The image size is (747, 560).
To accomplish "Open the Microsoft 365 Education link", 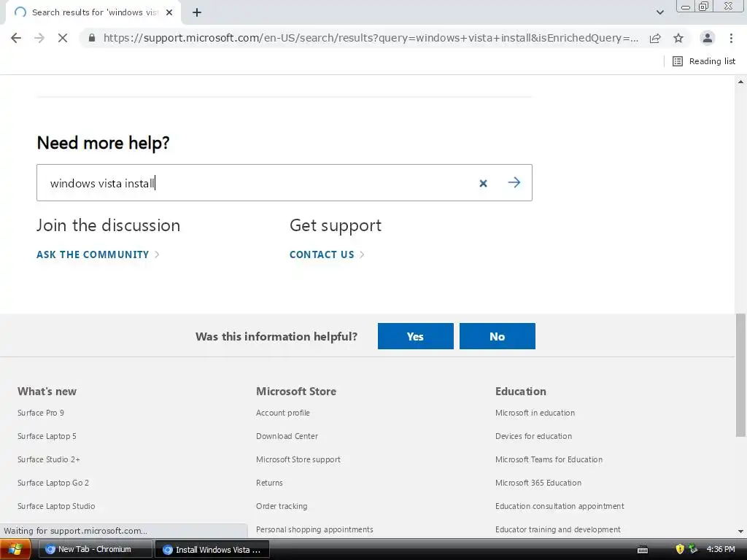I will 538,483.
